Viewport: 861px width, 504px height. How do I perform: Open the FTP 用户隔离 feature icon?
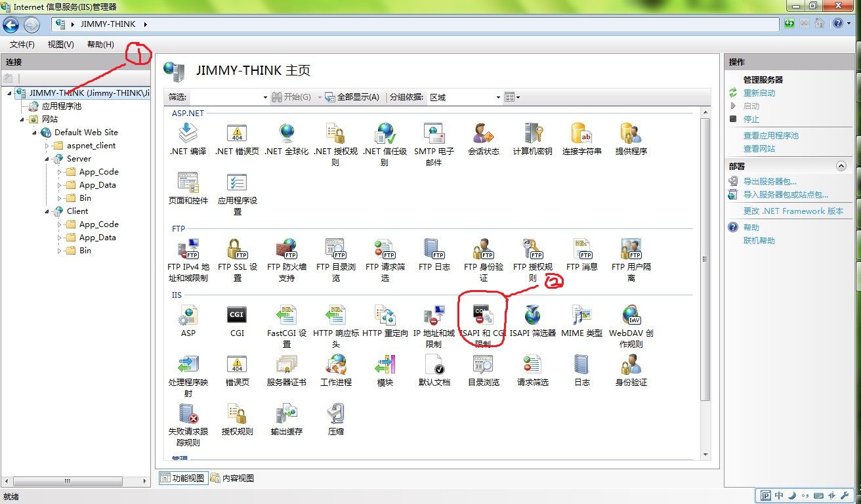(631, 249)
